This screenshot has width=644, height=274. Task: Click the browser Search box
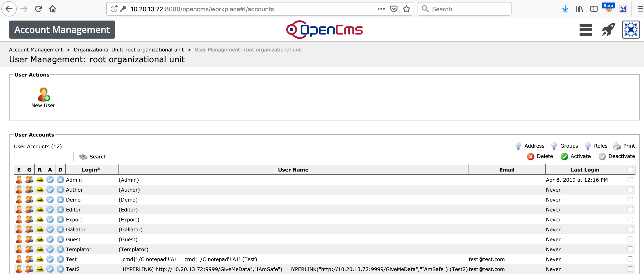click(464, 9)
